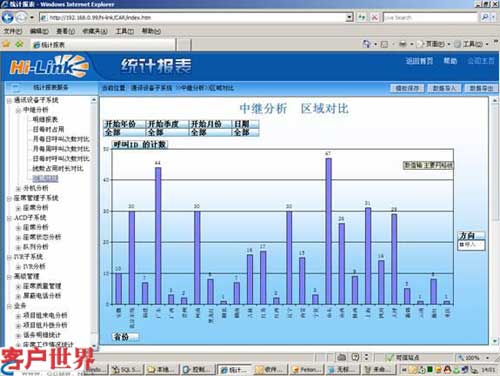
Task: Click the sidebar tree scrollbar down arrow
Action: click(x=94, y=347)
